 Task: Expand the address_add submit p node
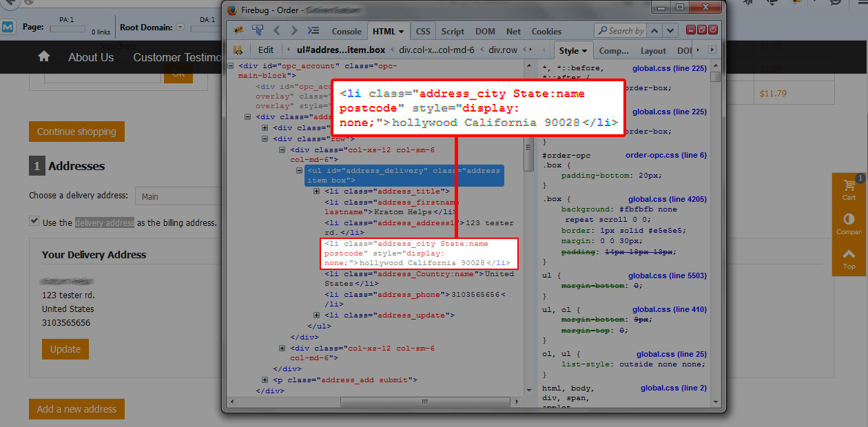click(x=265, y=380)
